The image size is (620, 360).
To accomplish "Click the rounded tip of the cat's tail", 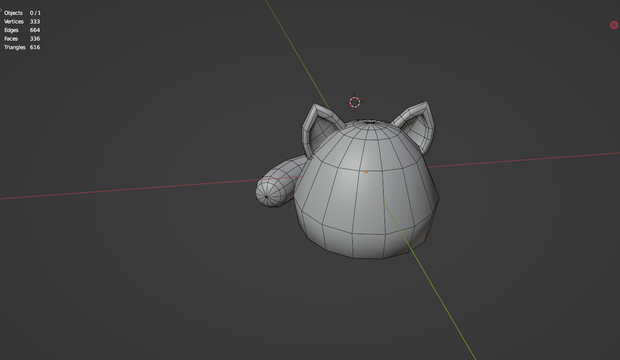I will 268,195.
